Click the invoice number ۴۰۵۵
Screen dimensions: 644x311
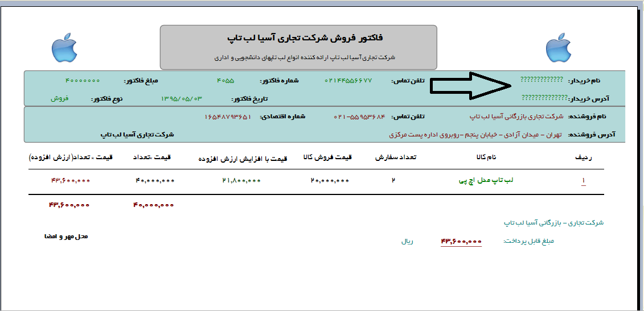pyautogui.click(x=225, y=81)
